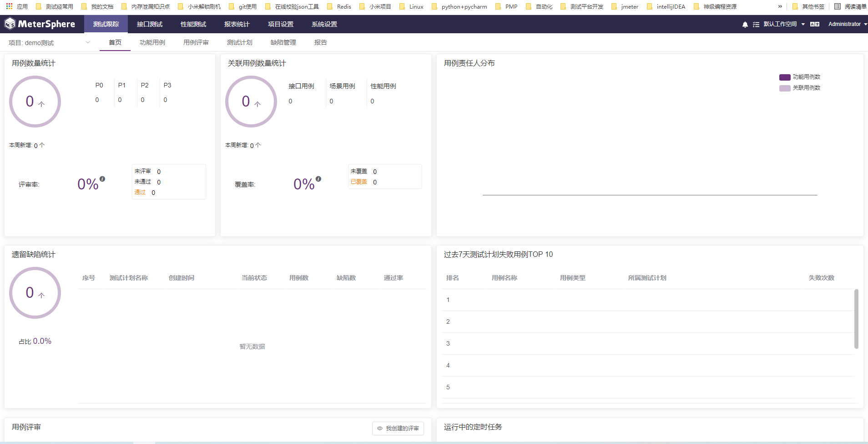Click the 场景用例 label

(343, 86)
